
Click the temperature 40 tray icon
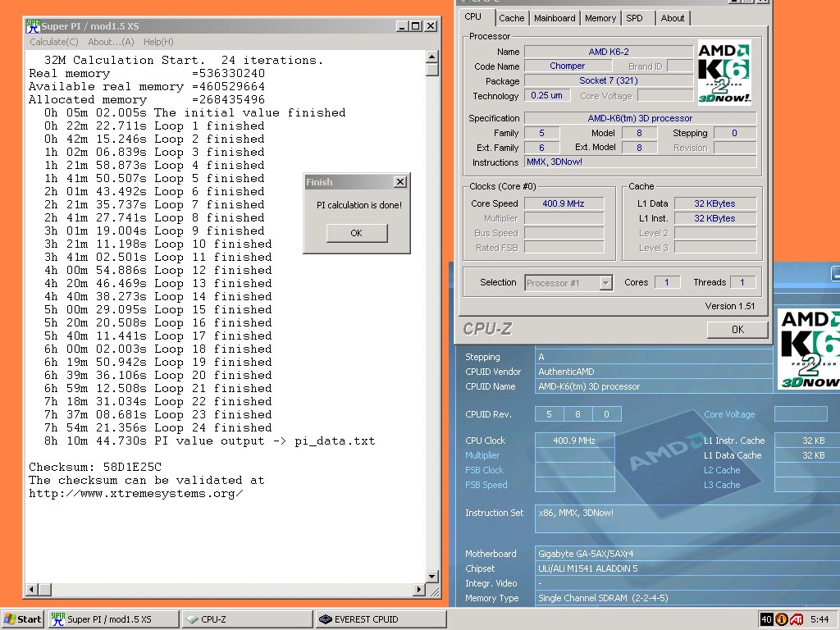coord(767,619)
